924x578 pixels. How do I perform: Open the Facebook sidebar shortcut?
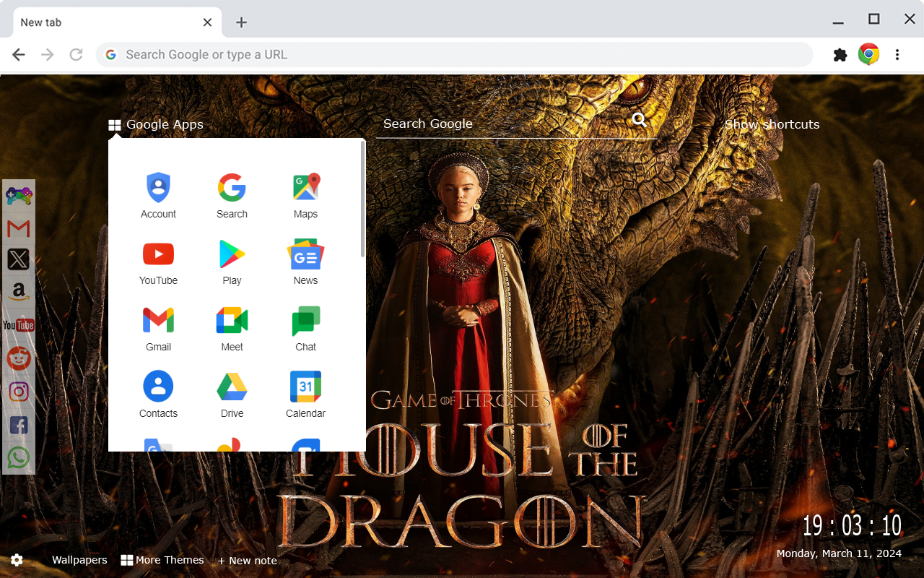coord(19,425)
